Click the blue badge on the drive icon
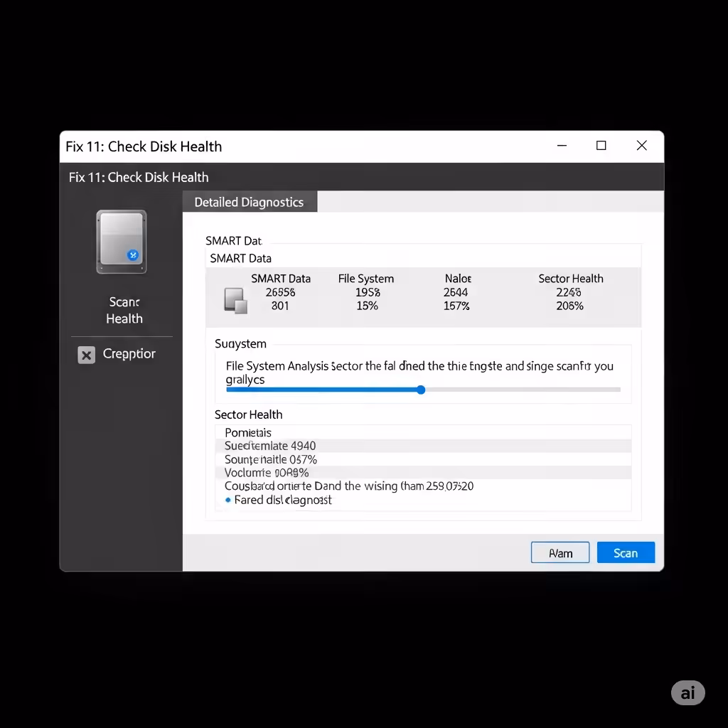 coord(133,255)
